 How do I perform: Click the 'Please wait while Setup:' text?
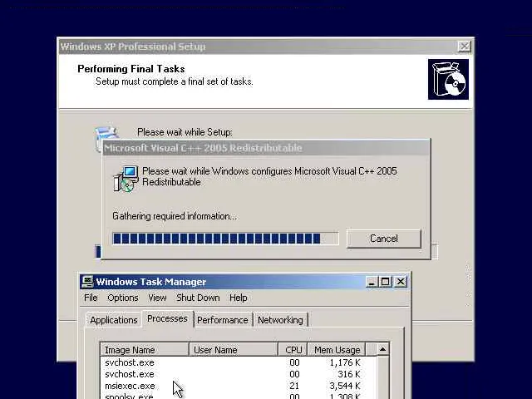[x=185, y=132]
